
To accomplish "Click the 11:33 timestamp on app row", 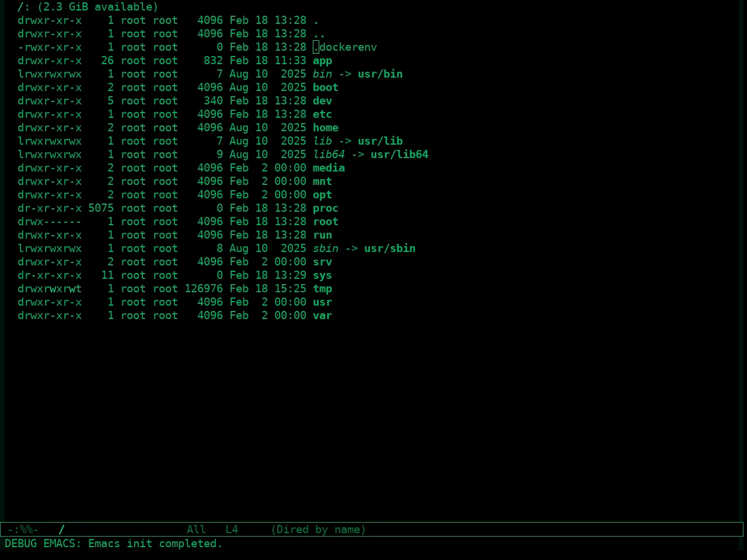I will tap(290, 61).
